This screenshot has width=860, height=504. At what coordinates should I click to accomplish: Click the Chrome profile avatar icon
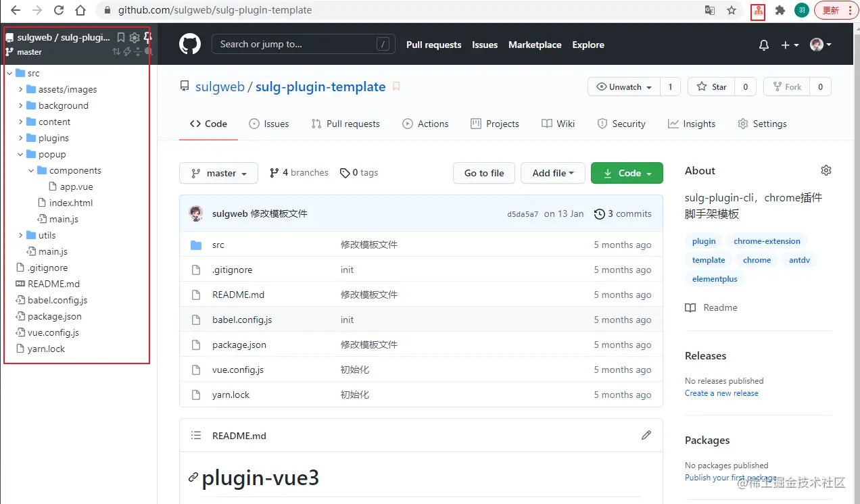801,11
